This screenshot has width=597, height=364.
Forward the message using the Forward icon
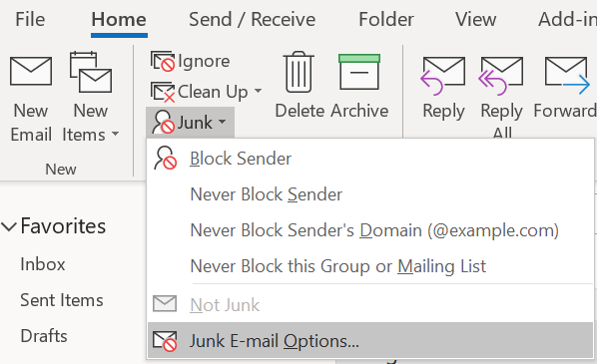[566, 76]
